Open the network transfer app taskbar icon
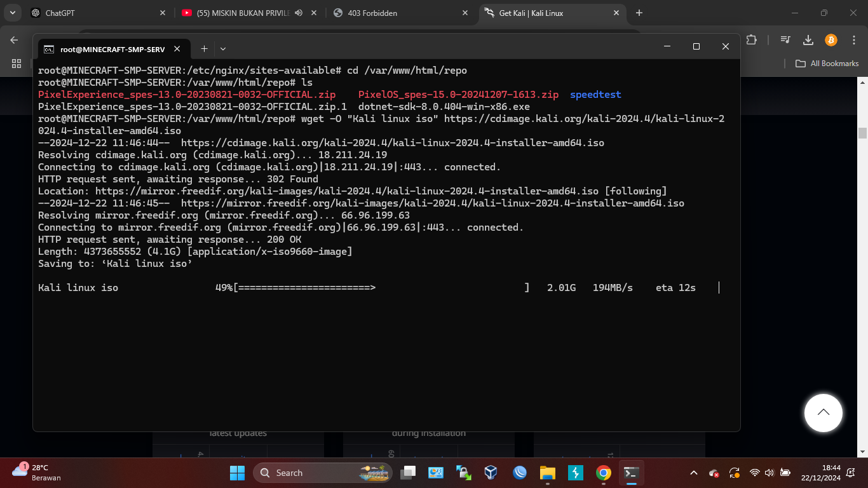Viewport: 868px width, 488px height. click(x=463, y=473)
